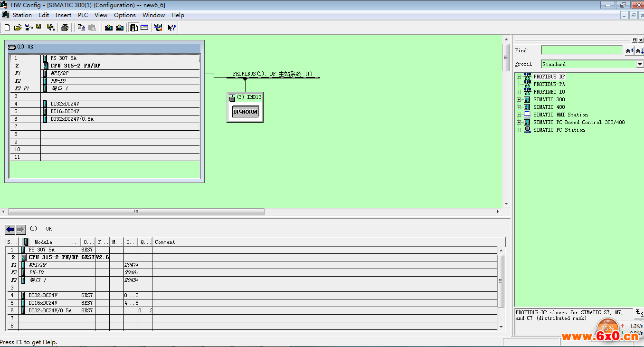Screen dimensions: 644x347
Task: Toggle the hardware Catalog toolbar icon
Action: point(134,28)
